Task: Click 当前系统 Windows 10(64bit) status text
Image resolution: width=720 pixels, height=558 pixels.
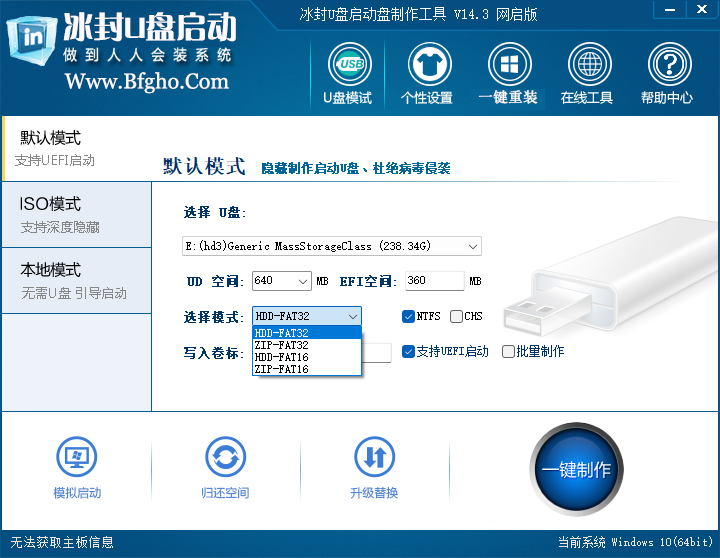Action: pyautogui.click(x=636, y=542)
